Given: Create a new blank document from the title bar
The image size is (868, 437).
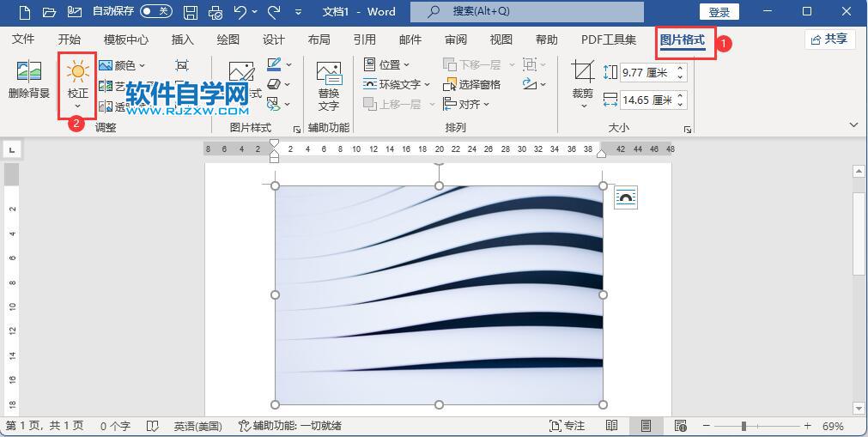Looking at the screenshot, I should (25, 12).
